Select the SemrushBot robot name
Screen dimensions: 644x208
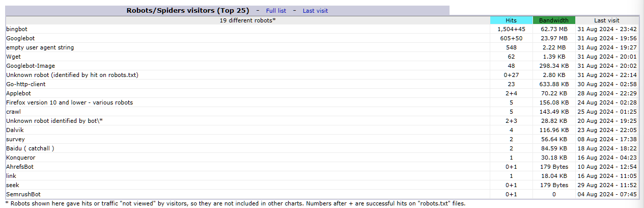point(23,194)
